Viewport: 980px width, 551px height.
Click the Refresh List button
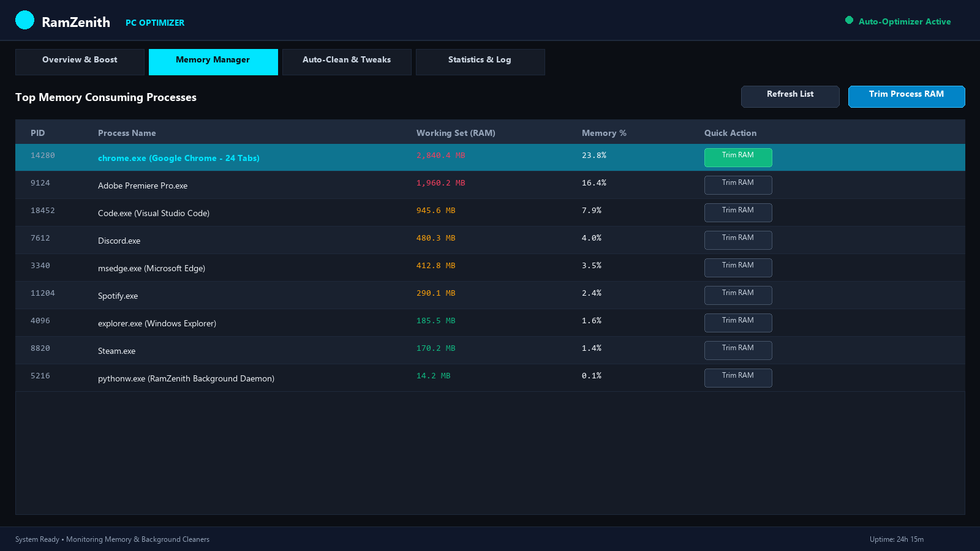[x=790, y=97]
